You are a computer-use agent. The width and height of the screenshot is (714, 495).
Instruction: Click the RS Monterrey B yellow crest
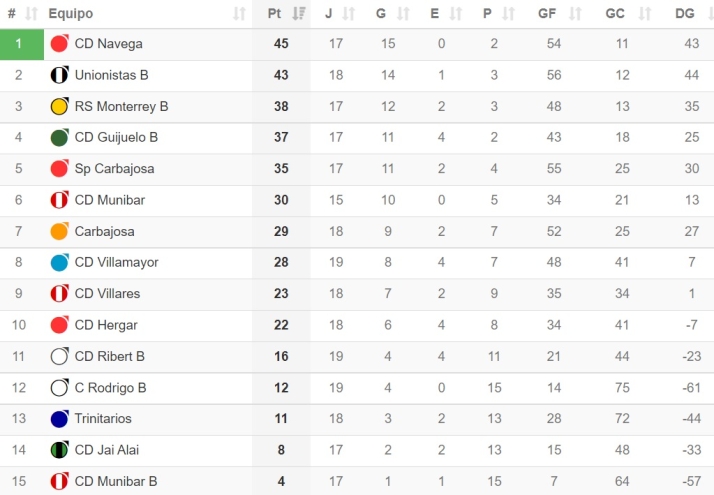[x=59, y=107]
